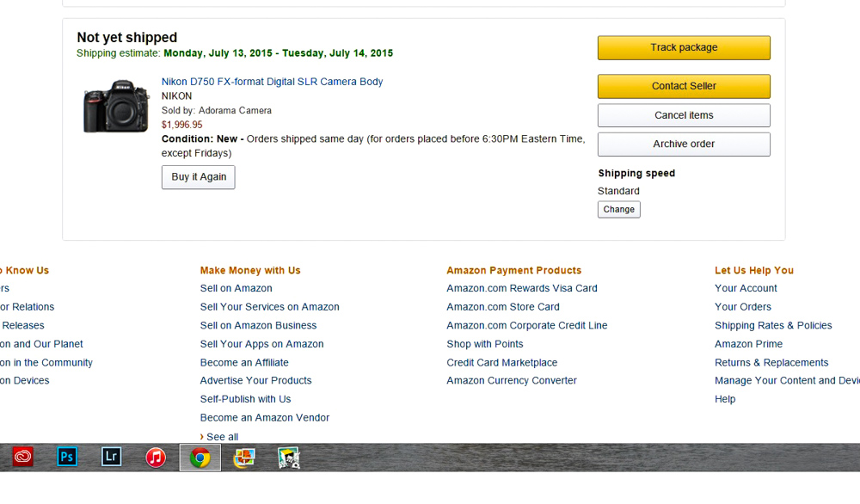Open the Sell on Amazon link
The image size is (860, 504).
[x=236, y=289]
